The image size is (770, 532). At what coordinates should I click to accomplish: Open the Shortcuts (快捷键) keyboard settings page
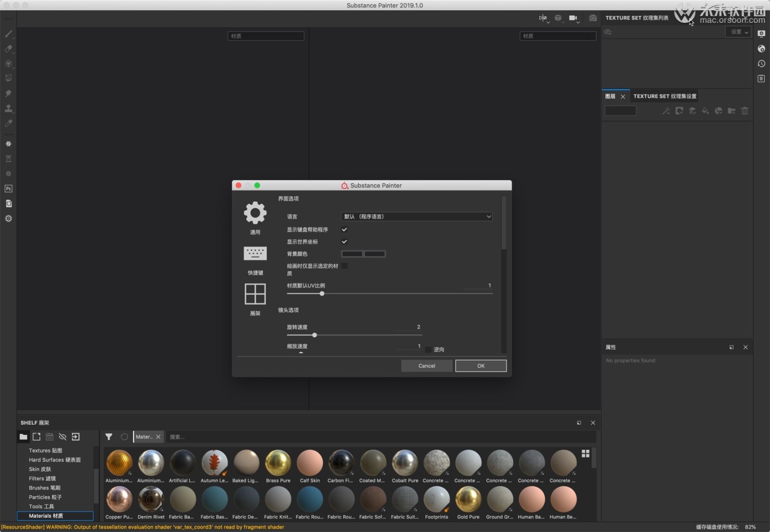point(255,261)
